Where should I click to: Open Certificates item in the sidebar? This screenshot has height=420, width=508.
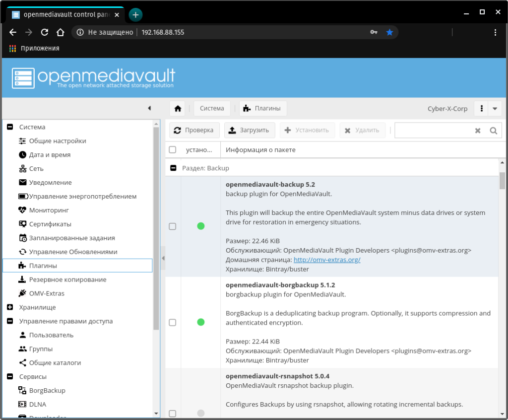tap(50, 224)
